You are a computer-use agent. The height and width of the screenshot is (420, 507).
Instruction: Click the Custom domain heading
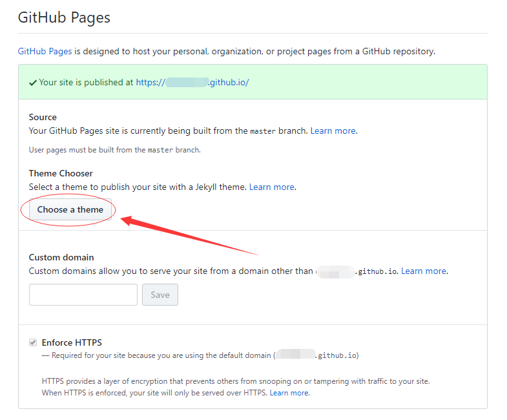click(x=61, y=258)
